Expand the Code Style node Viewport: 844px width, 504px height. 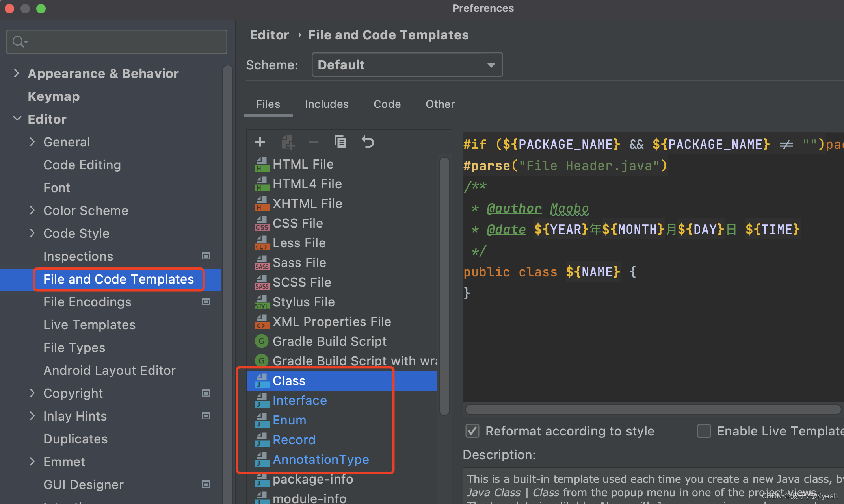click(32, 233)
